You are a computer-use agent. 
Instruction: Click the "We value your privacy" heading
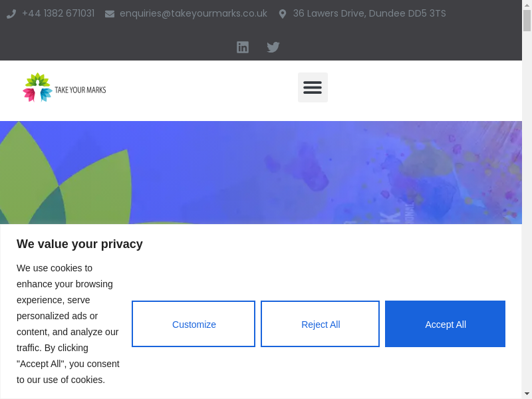tap(80, 244)
